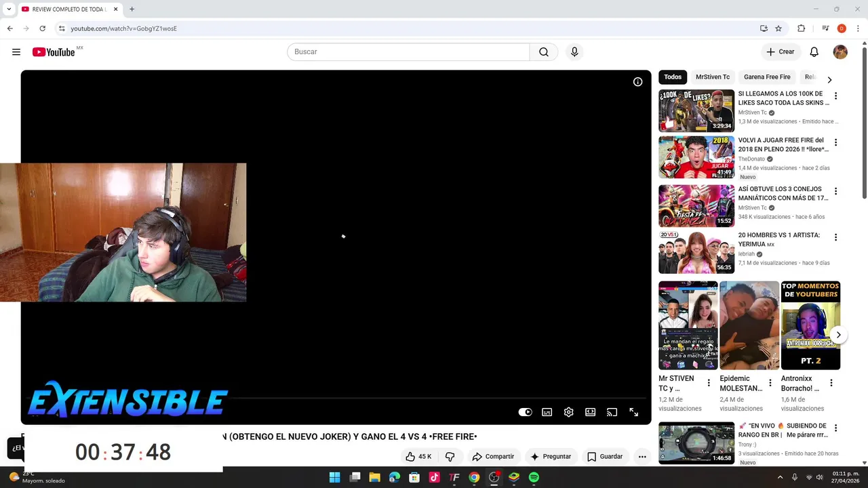Open Chrome extensions puzzle icon
Image resolution: width=868 pixels, height=488 pixels.
tap(802, 28)
